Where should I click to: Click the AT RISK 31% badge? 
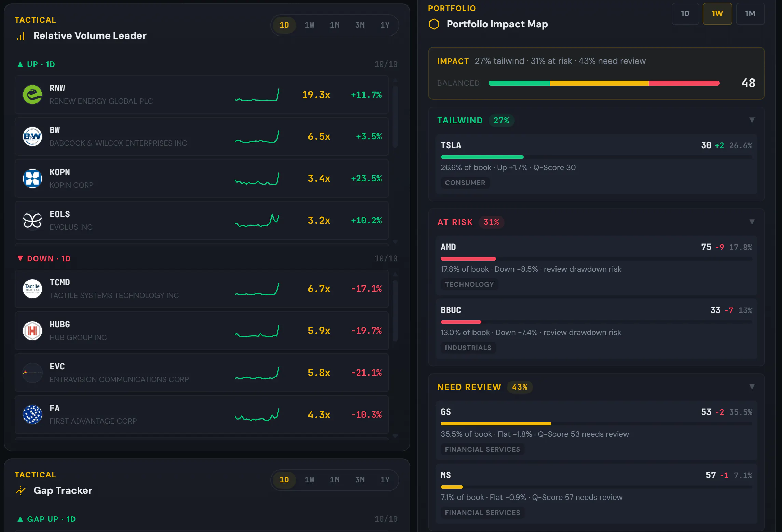pyautogui.click(x=491, y=222)
